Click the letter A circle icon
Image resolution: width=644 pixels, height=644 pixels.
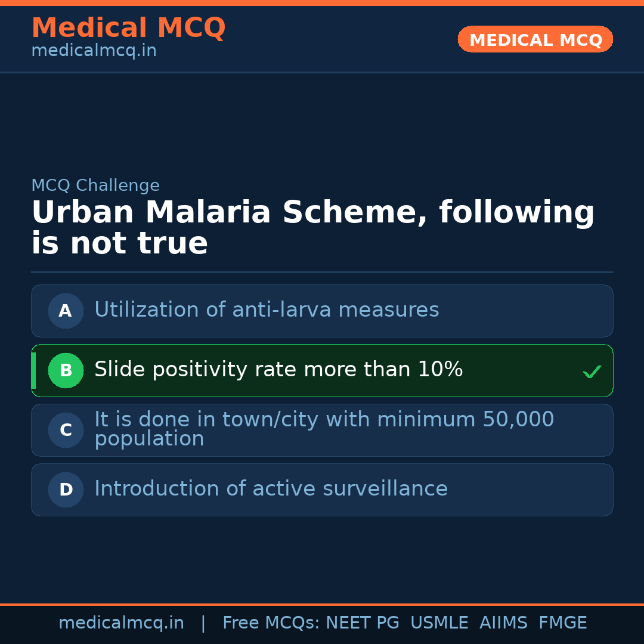66,311
